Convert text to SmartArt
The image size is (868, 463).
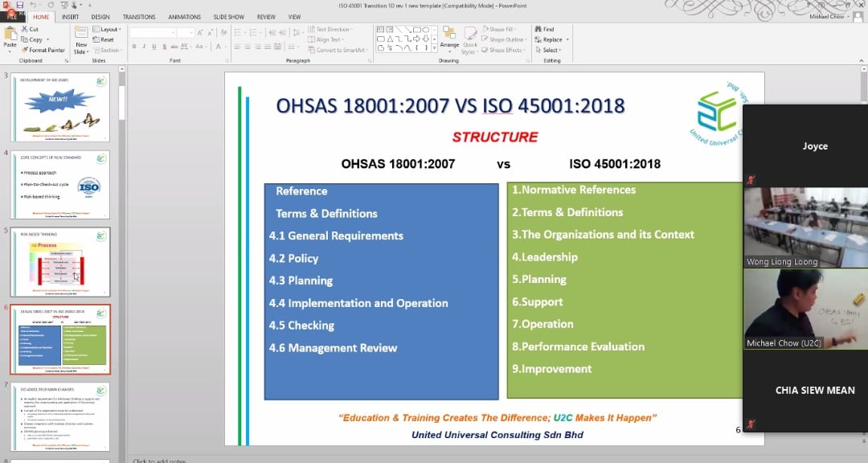click(337, 50)
